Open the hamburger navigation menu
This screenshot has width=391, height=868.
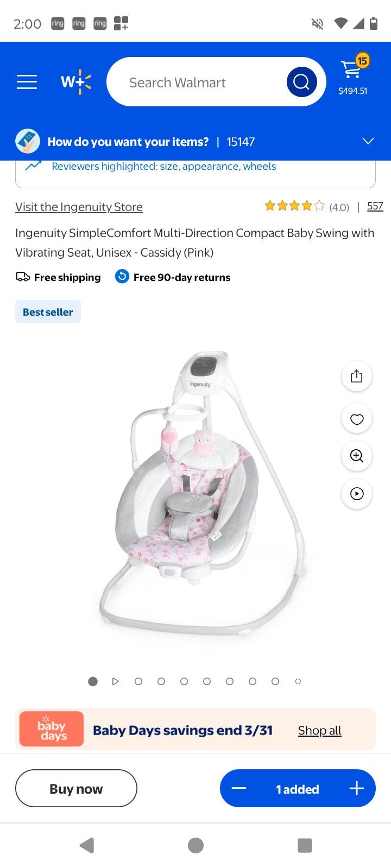pyautogui.click(x=27, y=82)
